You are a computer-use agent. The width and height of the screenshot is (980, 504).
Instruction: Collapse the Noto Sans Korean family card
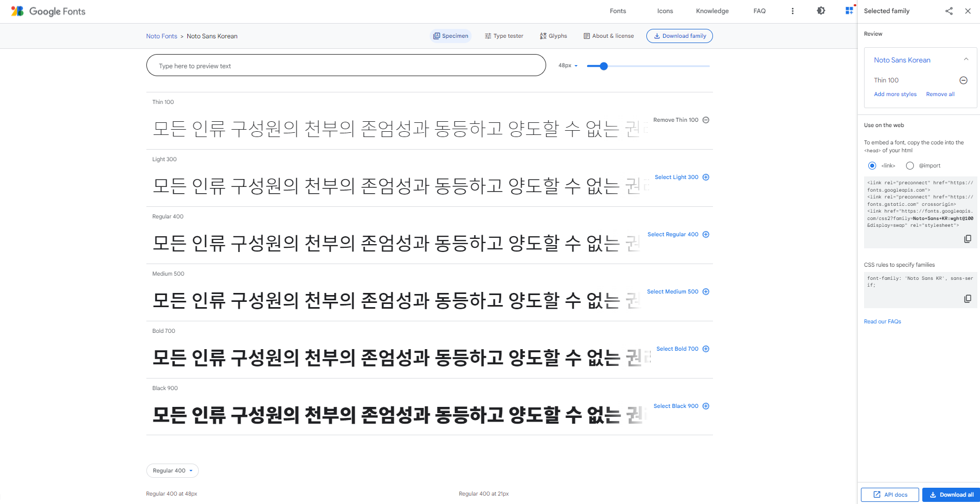[x=966, y=59]
